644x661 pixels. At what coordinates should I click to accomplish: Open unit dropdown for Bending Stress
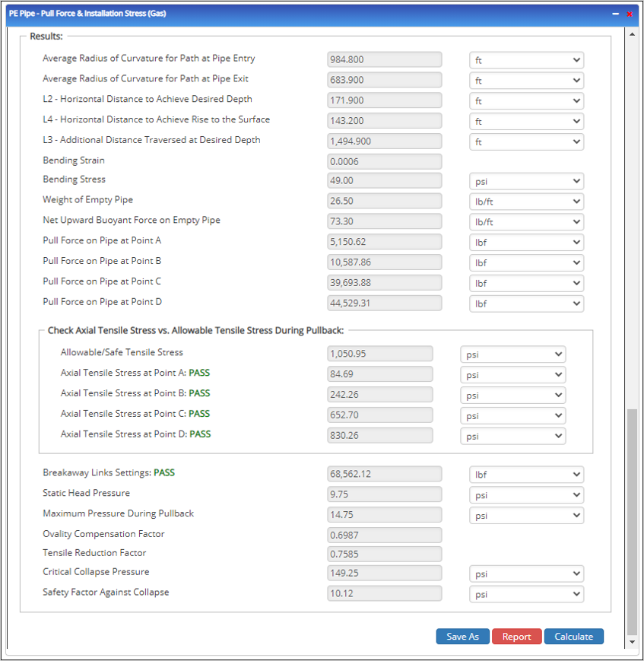pos(526,181)
